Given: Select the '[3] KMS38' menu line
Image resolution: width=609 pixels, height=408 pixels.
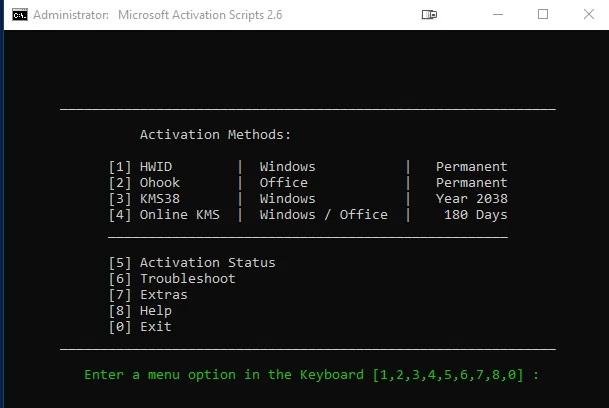Looking at the screenshot, I should click(144, 199).
